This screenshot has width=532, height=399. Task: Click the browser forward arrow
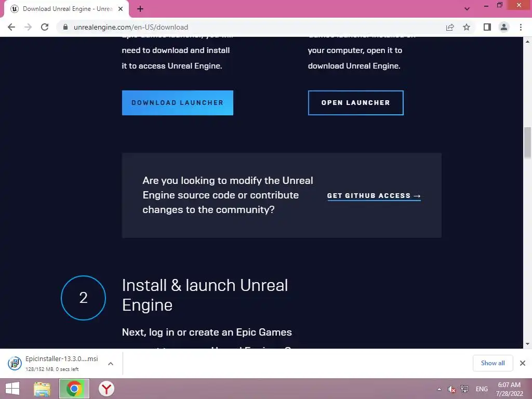[x=28, y=27]
